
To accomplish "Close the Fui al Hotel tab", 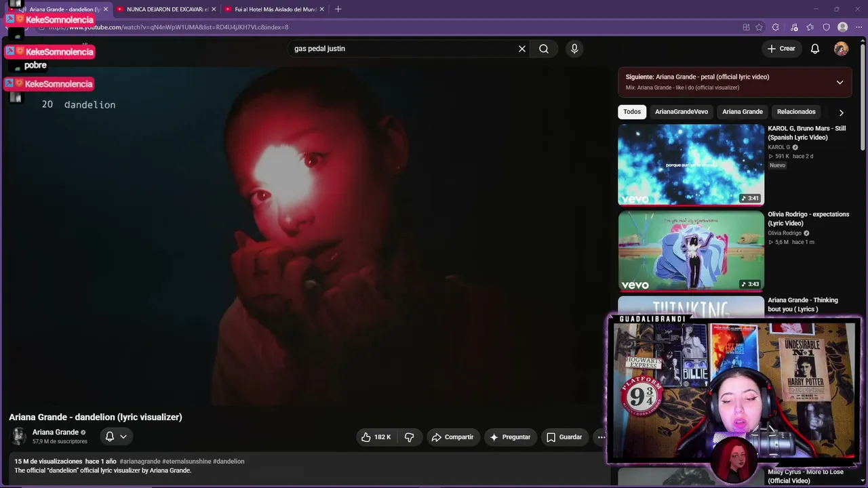I will point(322,9).
